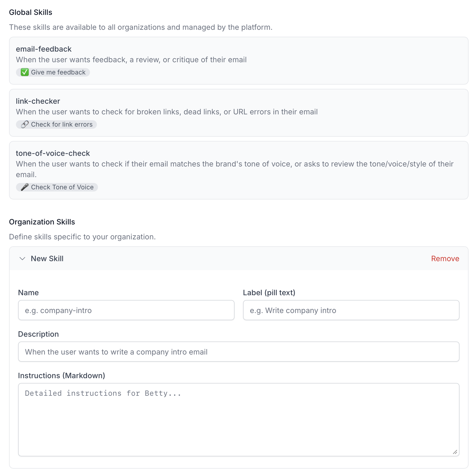Click the chain link icon in link errors pill

click(x=24, y=124)
